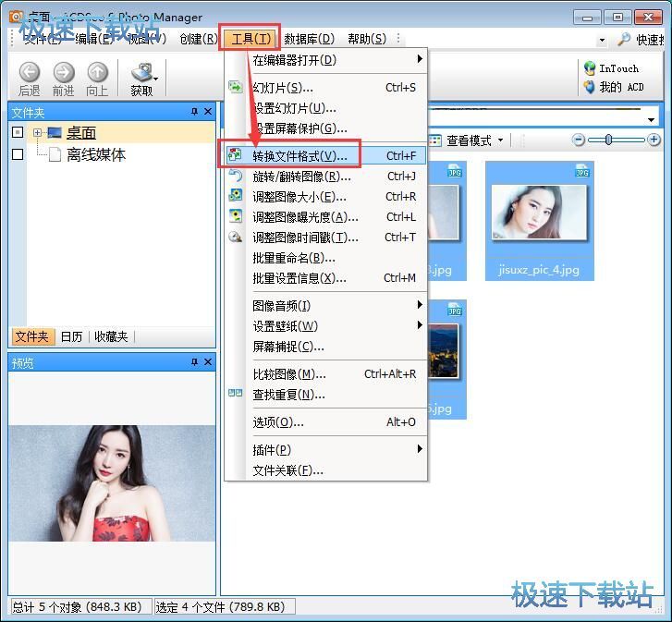Click the InTouch globe icon
Image resolution: width=672 pixels, height=622 pixels.
click(x=590, y=68)
